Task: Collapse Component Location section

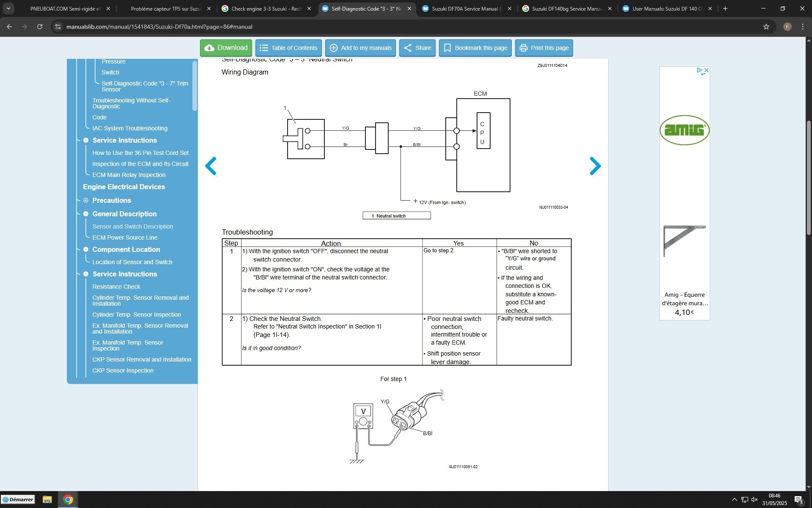Action: (x=86, y=249)
